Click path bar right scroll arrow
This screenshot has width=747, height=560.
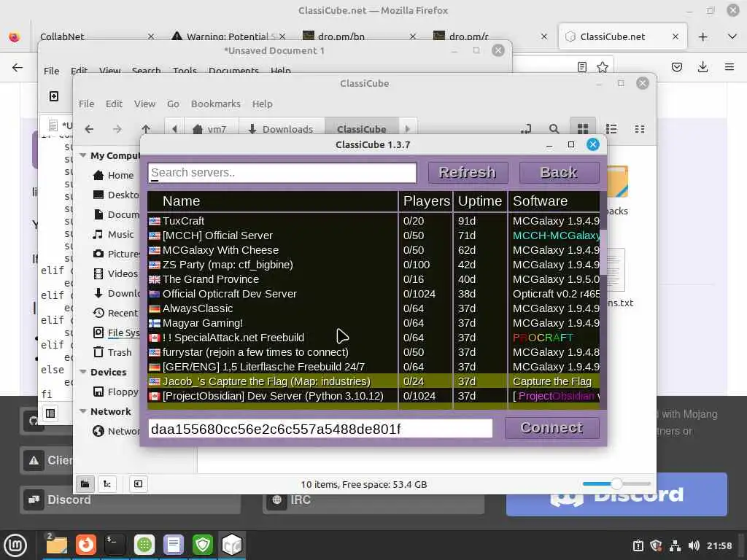tap(407, 129)
